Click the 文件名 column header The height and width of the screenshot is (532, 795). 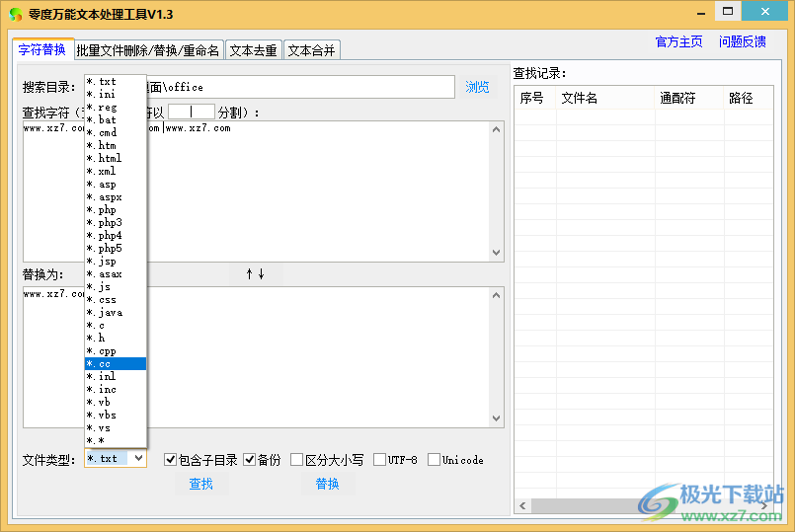[605, 98]
